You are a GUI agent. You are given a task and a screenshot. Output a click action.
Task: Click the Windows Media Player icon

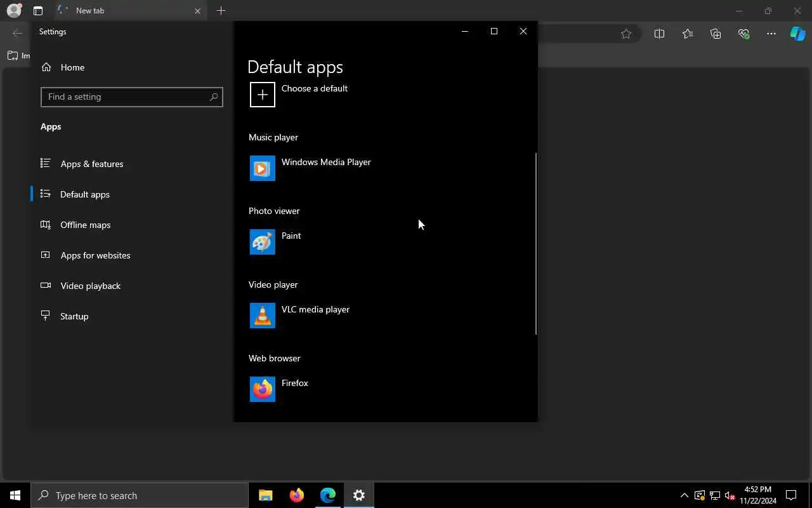coord(263,168)
